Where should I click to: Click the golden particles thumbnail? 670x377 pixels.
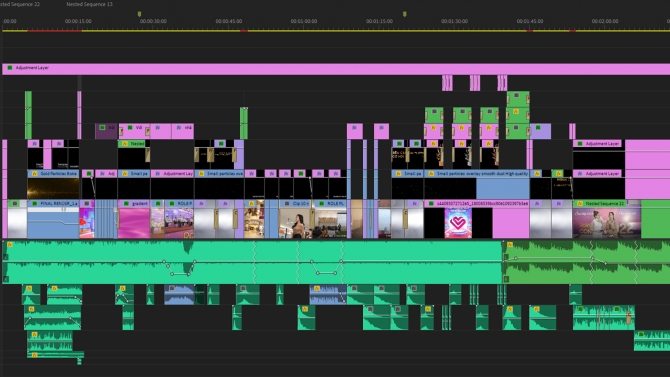point(53,188)
